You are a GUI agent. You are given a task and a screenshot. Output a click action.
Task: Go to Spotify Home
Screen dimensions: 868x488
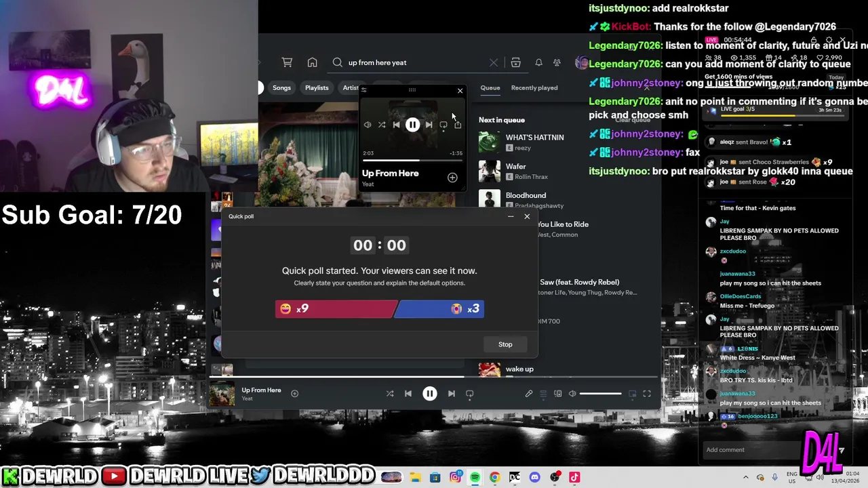point(312,62)
